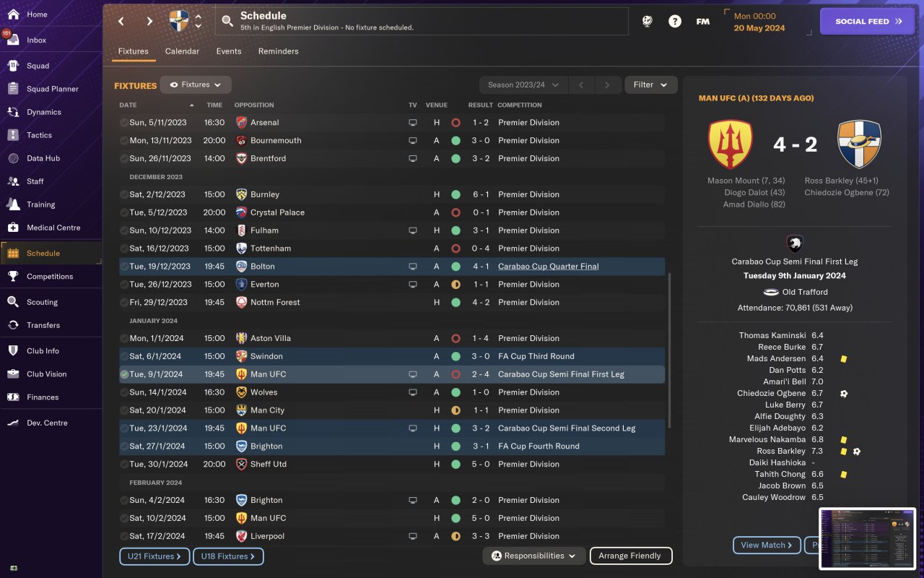Open the FM menu logo
Image resolution: width=924 pixels, height=578 pixels.
(x=702, y=22)
